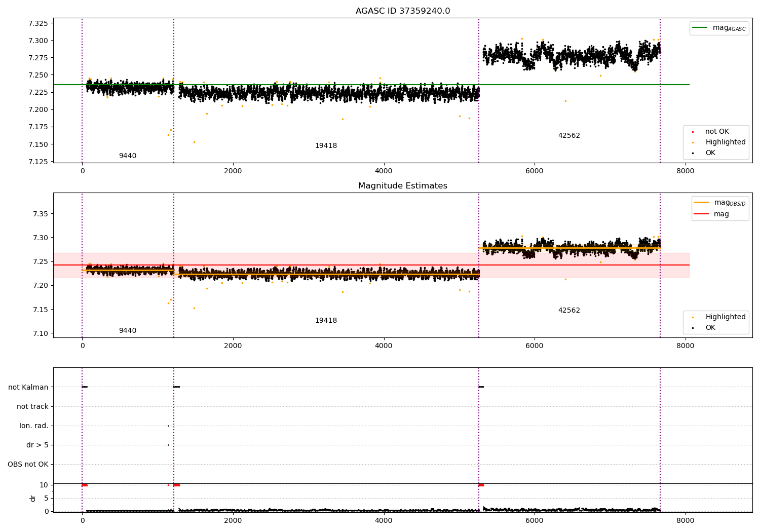Click the 'not OK' legend entry
The width and height of the screenshot is (760, 532).
click(x=711, y=132)
